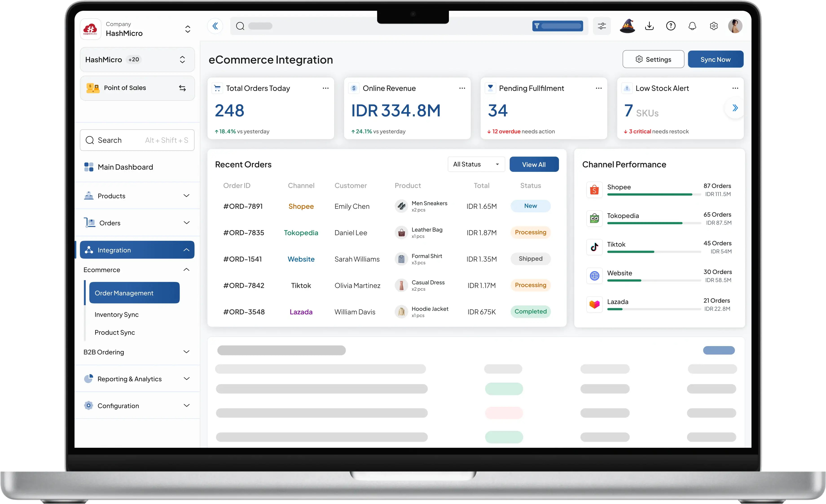Image resolution: width=826 pixels, height=504 pixels.
Task: Click swap arrows icon beside Point of Sales
Action: [182, 88]
